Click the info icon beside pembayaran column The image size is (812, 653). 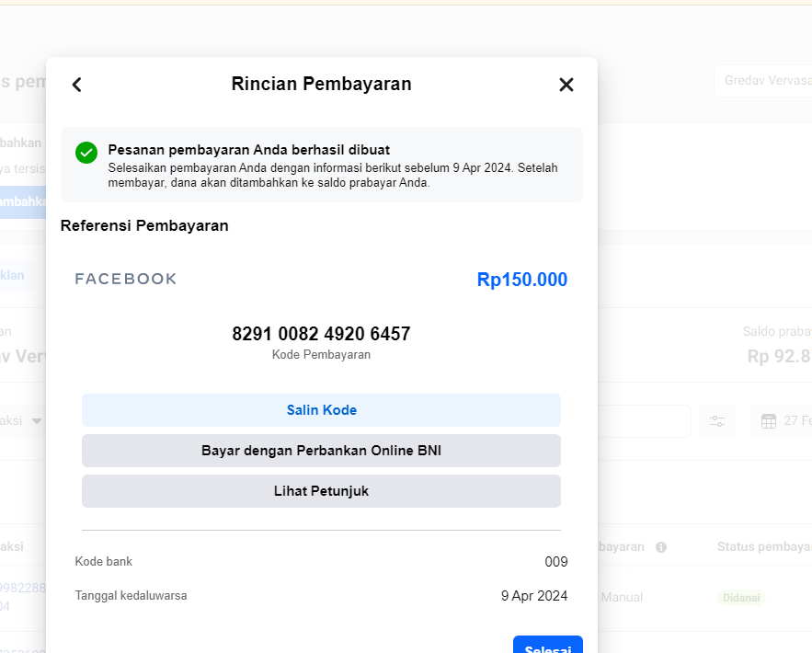[x=661, y=547]
